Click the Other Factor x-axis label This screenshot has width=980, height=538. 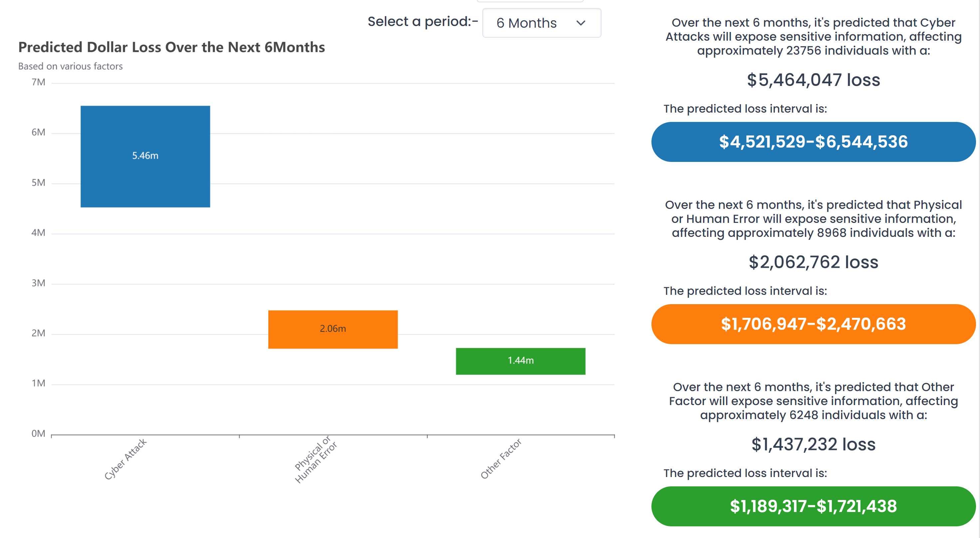pyautogui.click(x=500, y=459)
